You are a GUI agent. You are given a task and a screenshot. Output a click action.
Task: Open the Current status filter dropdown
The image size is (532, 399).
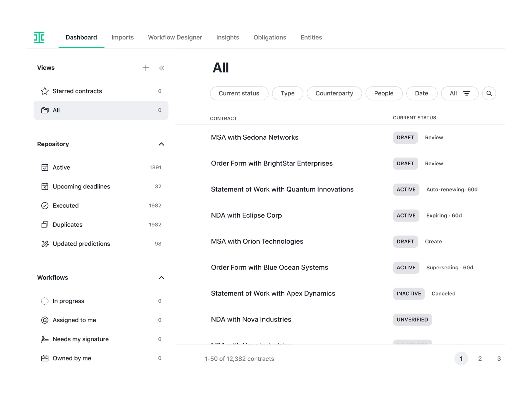pos(239,93)
